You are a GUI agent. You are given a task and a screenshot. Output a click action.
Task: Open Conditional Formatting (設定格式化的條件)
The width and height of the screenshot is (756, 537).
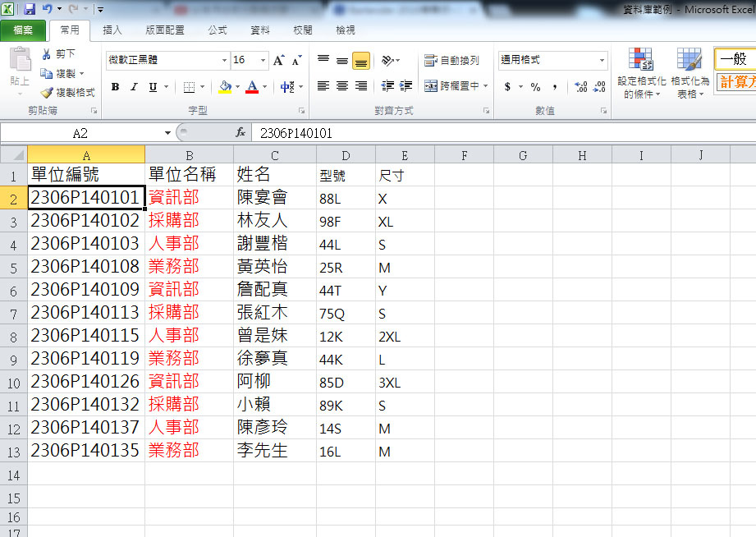[642, 73]
